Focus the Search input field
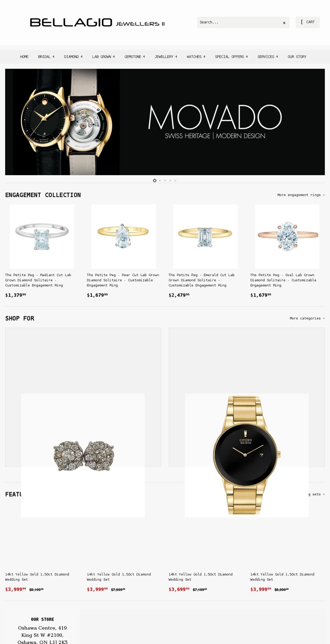The width and height of the screenshot is (330, 644). [x=239, y=23]
